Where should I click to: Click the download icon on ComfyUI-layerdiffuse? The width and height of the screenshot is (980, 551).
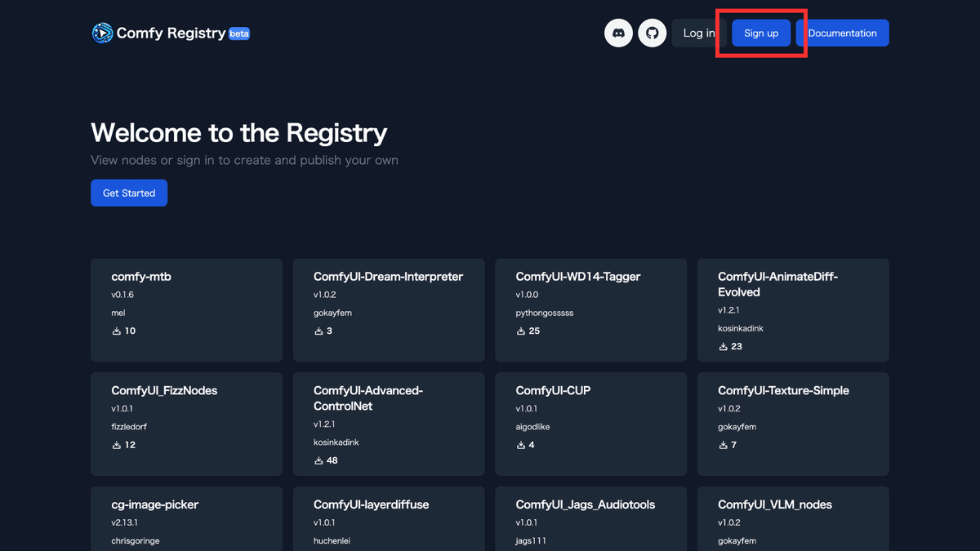pos(317,549)
